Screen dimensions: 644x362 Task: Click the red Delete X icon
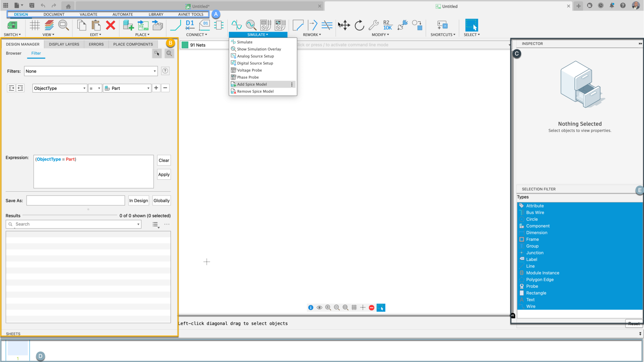(x=110, y=25)
